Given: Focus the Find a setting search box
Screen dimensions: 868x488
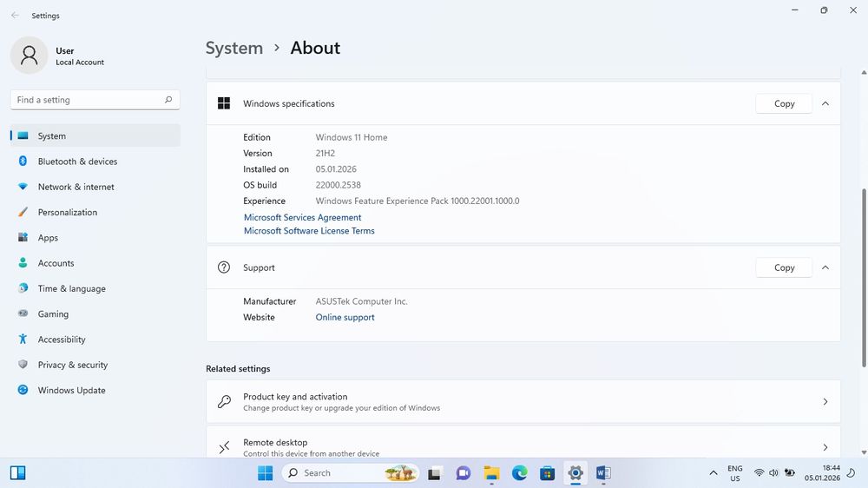Looking at the screenshot, I should [x=95, y=100].
